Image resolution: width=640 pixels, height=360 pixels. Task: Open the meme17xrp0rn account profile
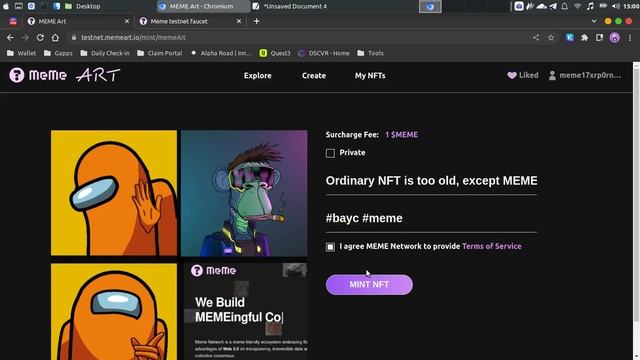coord(585,75)
